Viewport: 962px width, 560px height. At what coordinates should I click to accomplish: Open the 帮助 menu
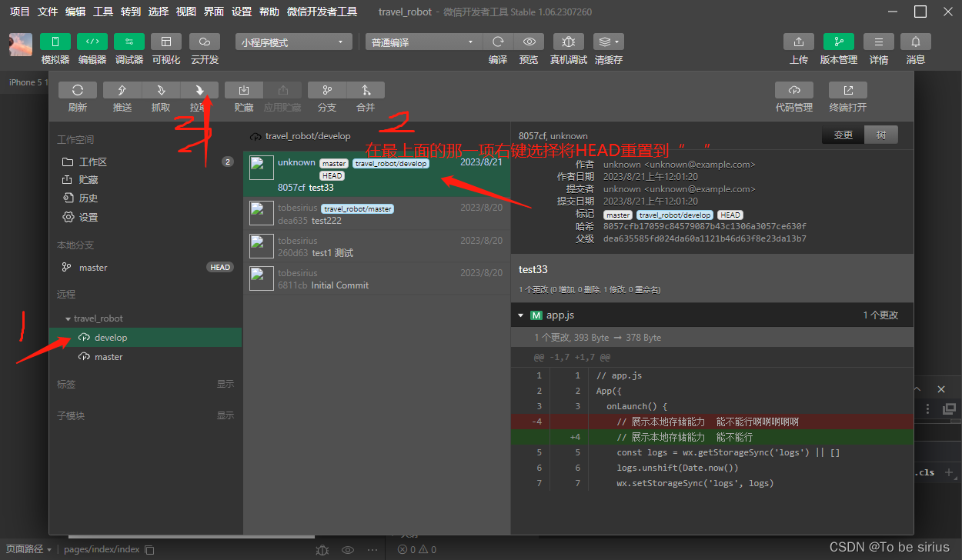[269, 12]
